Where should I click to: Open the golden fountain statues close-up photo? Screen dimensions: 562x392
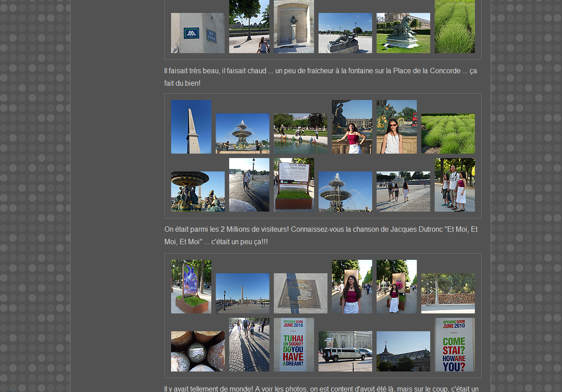pyautogui.click(x=197, y=192)
